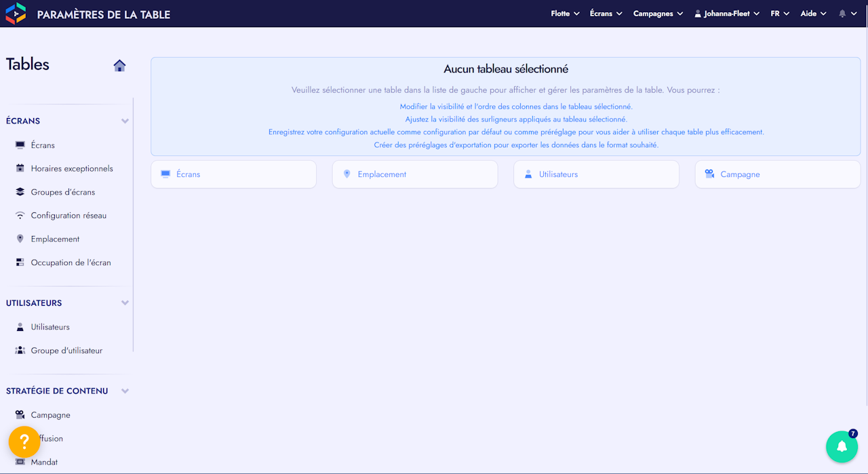
Task: Open the Flotte dropdown menu
Action: (566, 14)
